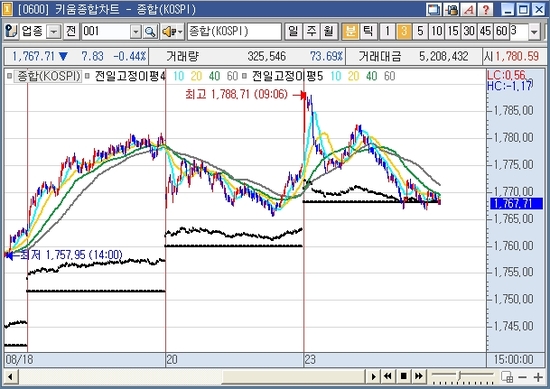Zoom in chart using plus icon
The height and width of the screenshot is (389, 550).
[x=538, y=377]
